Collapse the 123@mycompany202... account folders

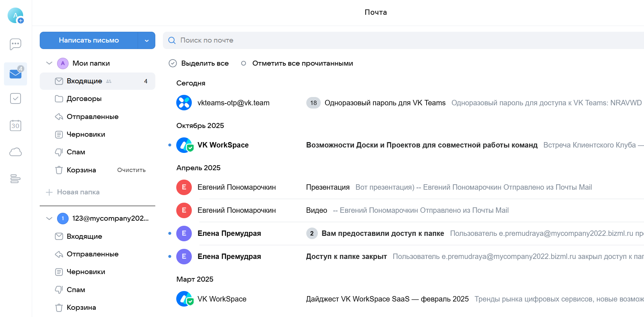49,219
